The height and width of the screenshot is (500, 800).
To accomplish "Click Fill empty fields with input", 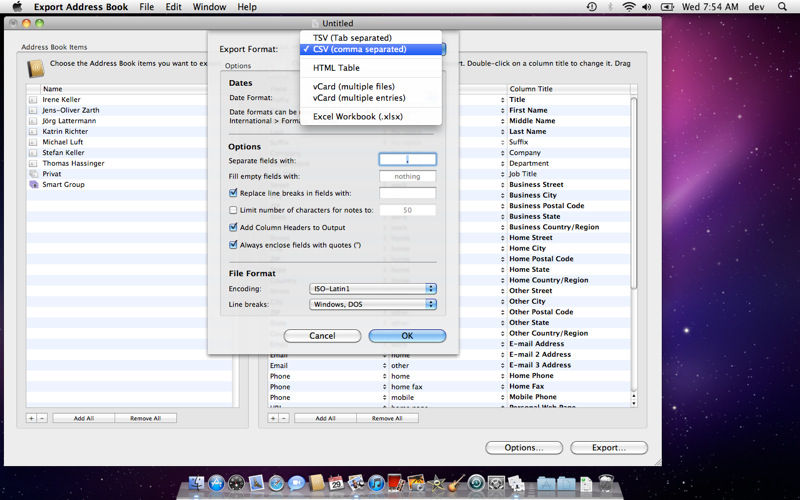I will pos(408,176).
